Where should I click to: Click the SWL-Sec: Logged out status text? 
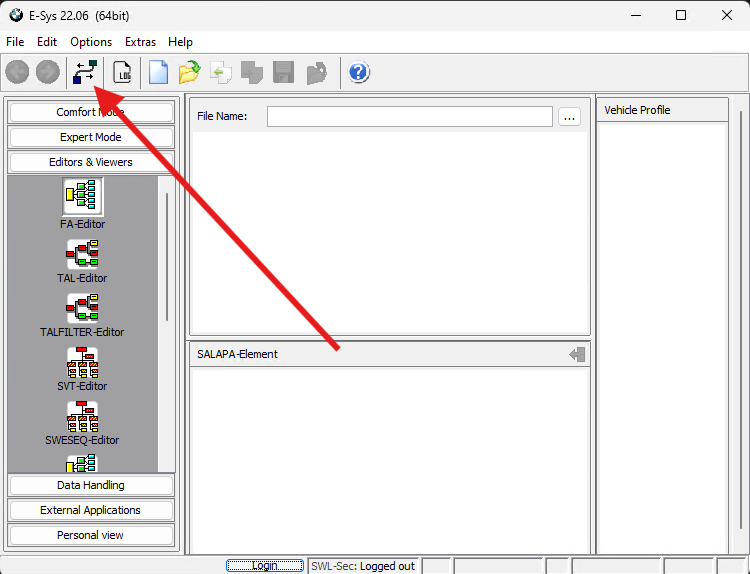pos(363,566)
